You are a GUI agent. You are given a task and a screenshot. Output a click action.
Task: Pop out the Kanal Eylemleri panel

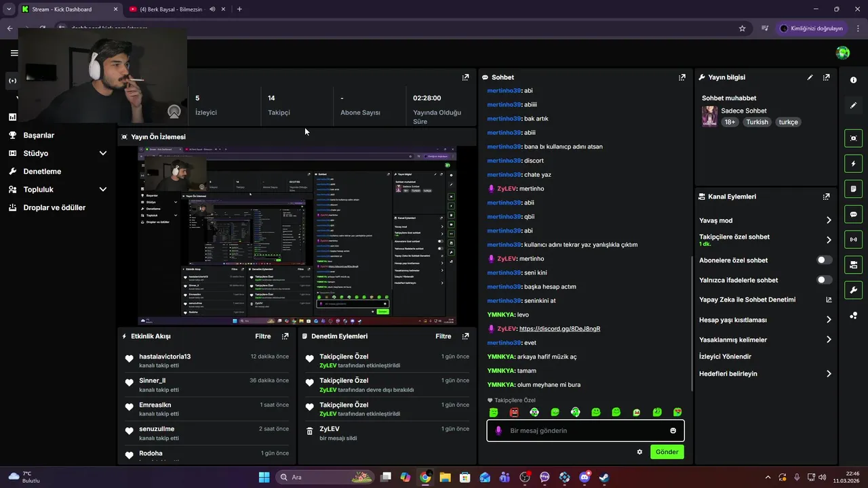click(826, 197)
